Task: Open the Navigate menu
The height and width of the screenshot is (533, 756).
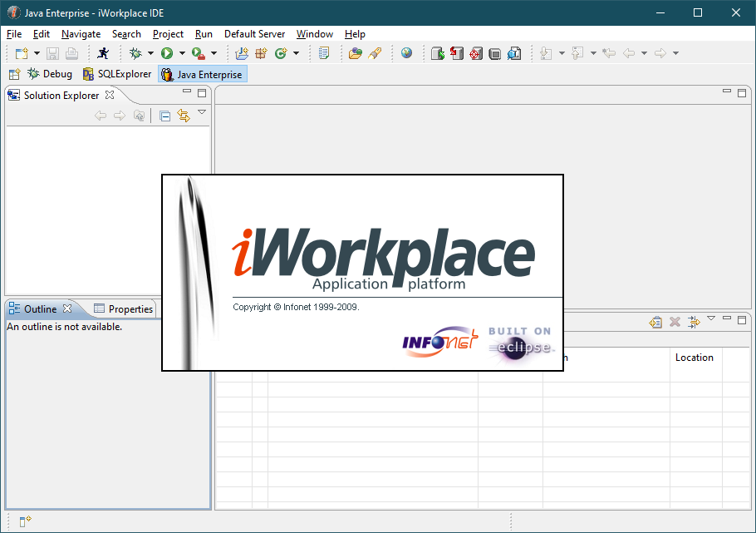Action: (x=81, y=34)
